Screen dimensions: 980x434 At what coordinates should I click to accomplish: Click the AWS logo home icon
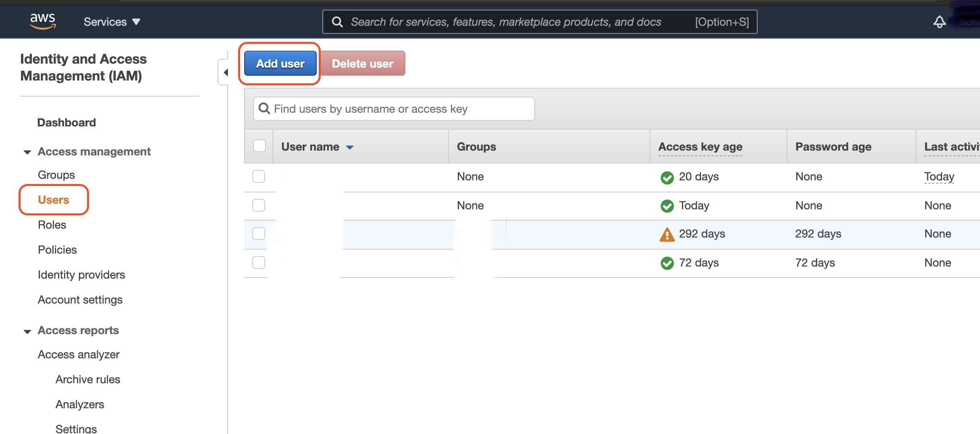tap(43, 21)
